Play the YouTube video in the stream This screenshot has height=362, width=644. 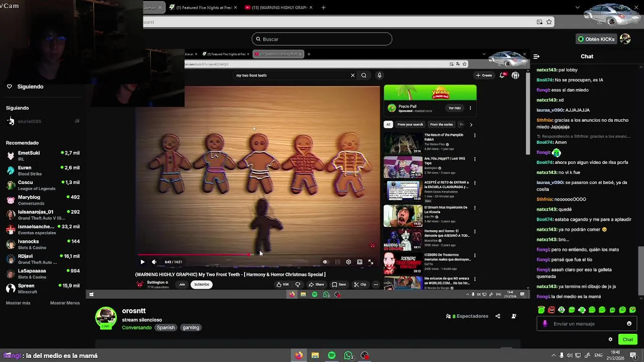click(142, 262)
